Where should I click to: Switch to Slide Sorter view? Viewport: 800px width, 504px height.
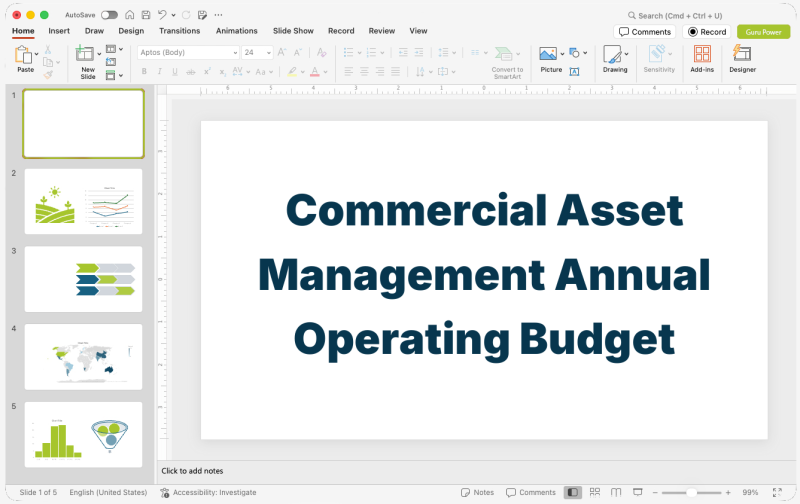coord(594,492)
